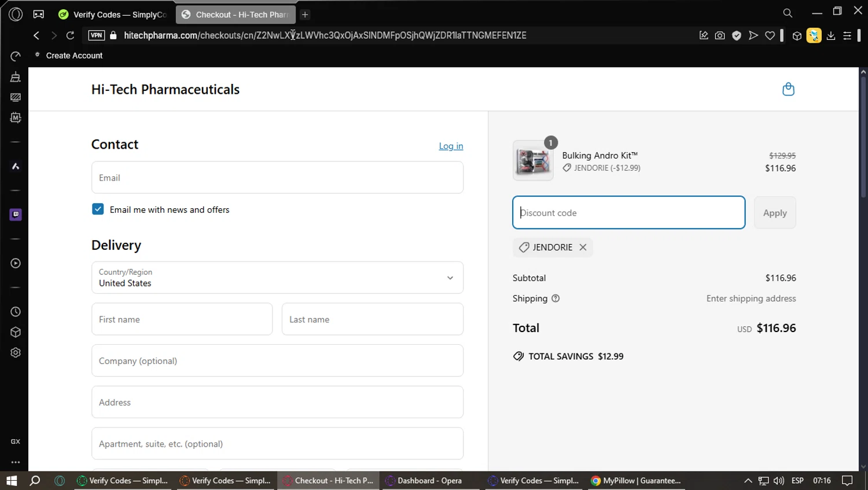Click the Apartment, suite field

(277, 444)
